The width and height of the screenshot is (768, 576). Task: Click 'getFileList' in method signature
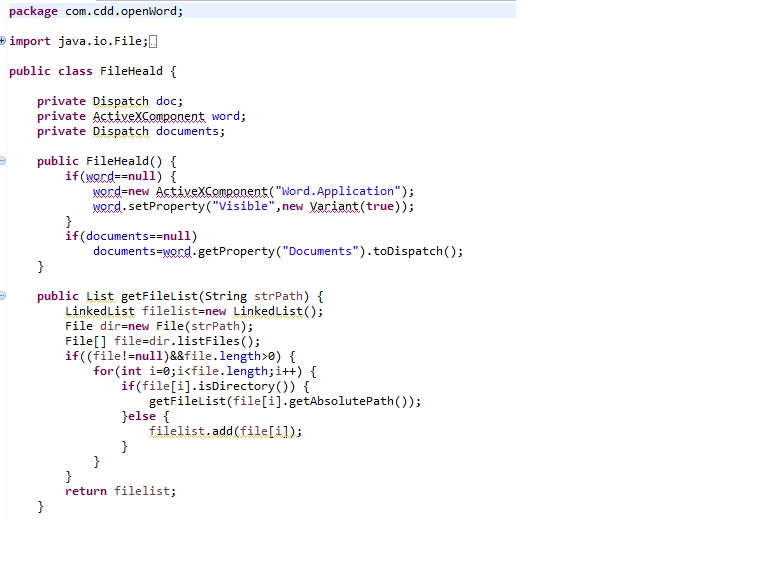(159, 296)
